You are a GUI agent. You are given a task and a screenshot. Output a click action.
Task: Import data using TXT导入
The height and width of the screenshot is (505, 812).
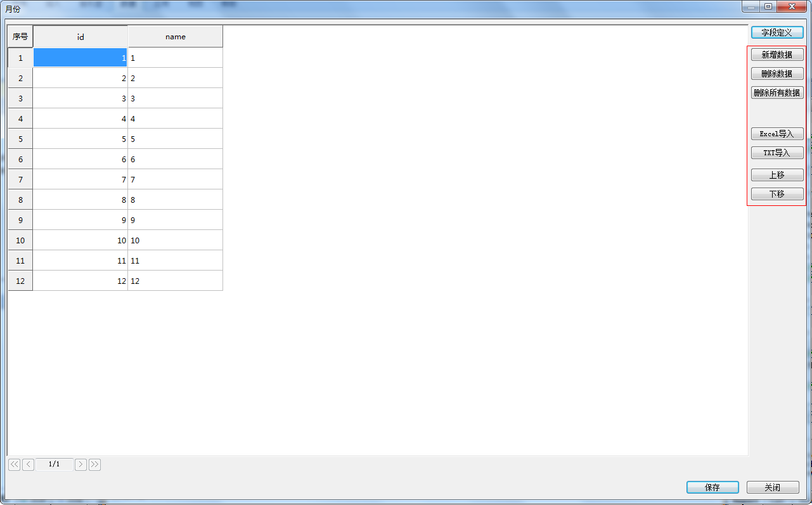point(777,153)
